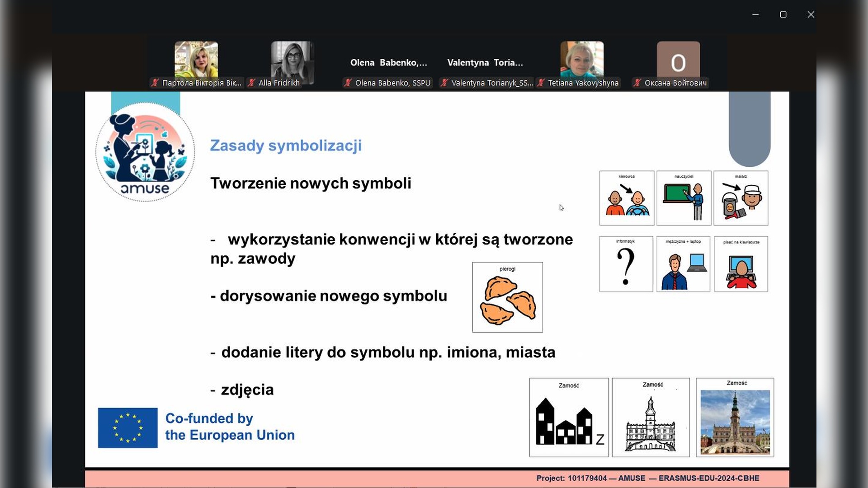Click muted mic icon for Оксана Войтович
This screenshot has height=488, width=868.
coord(637,83)
